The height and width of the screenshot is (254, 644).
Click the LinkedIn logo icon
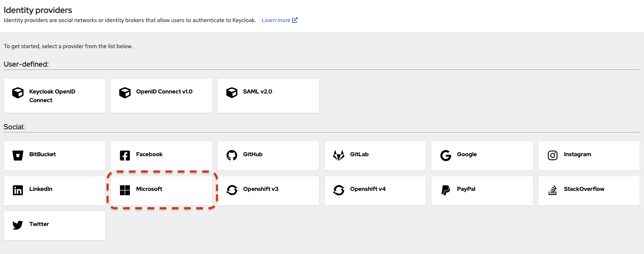(18, 190)
